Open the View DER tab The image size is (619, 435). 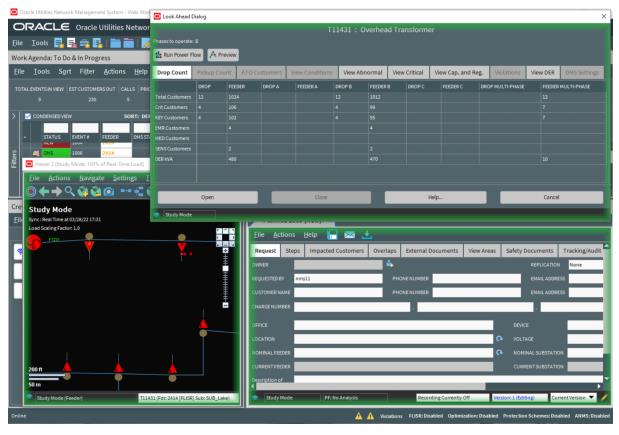click(542, 73)
